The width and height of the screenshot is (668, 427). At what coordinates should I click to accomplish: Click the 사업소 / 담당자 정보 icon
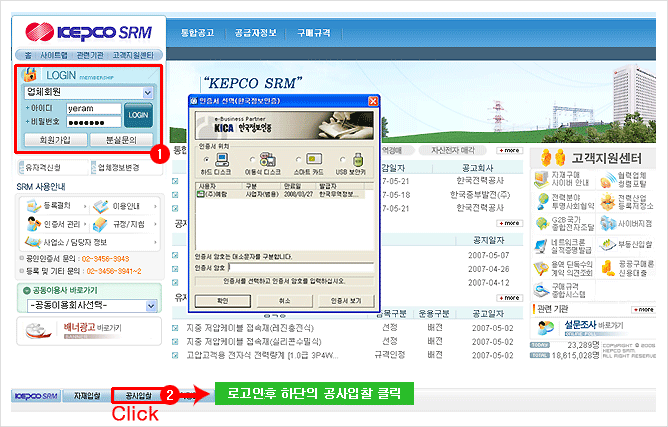click(33, 242)
